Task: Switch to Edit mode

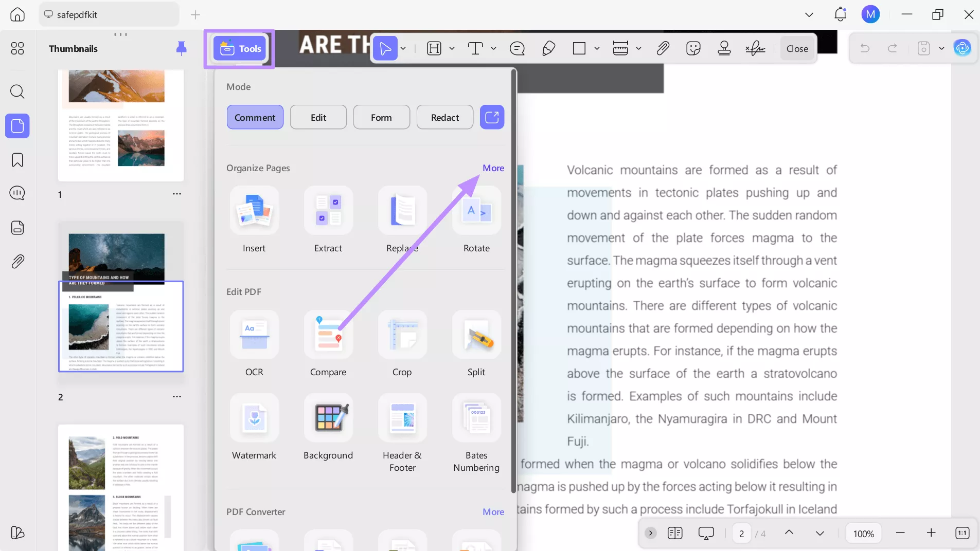Action: tap(318, 117)
